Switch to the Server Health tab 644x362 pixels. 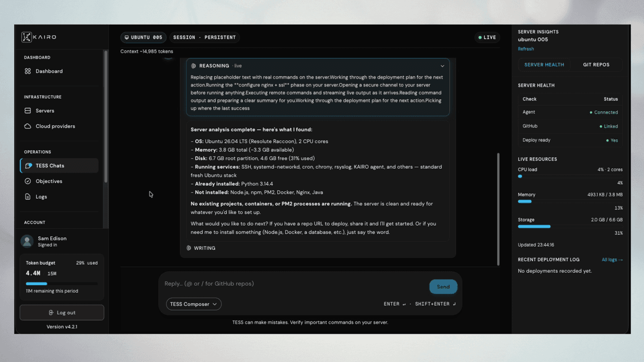point(544,65)
